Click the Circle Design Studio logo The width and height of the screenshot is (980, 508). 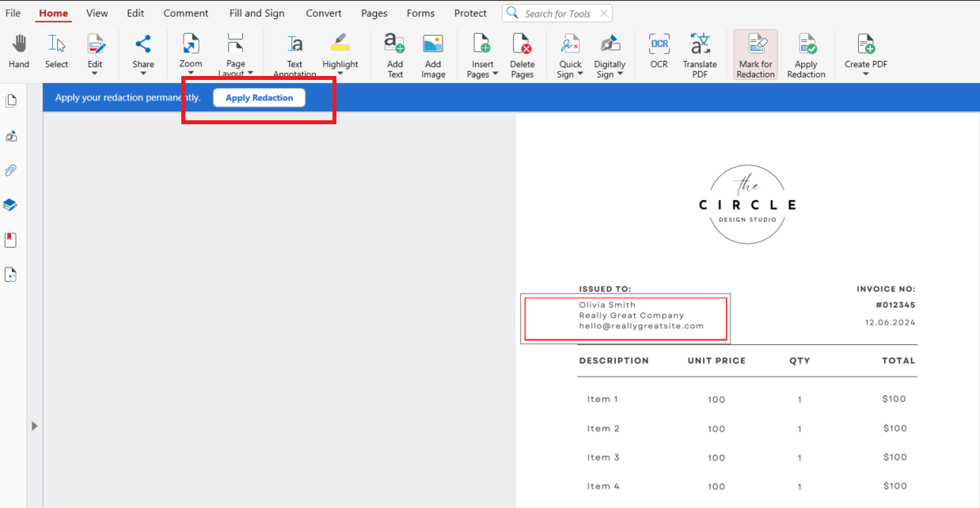coord(747,204)
